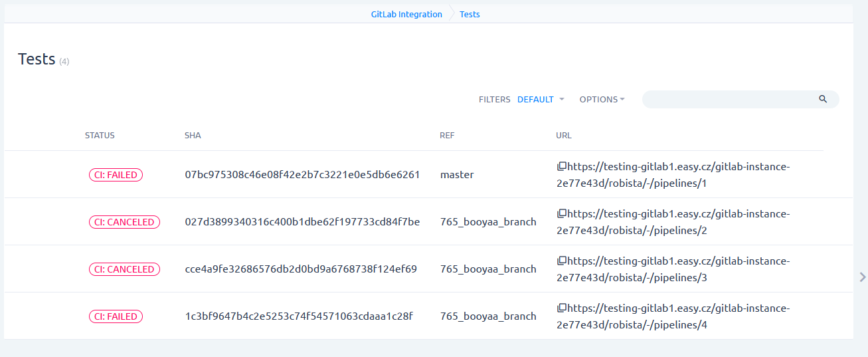Copy URL for pipeline 1

point(561,166)
